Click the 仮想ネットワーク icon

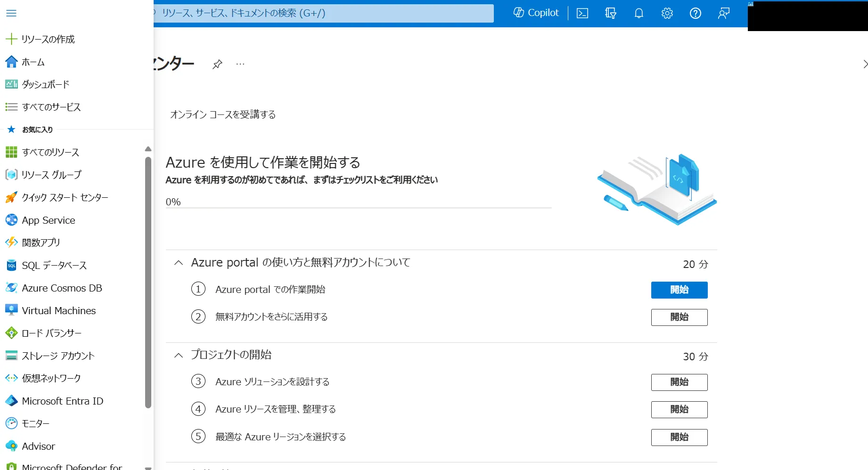[x=11, y=378]
